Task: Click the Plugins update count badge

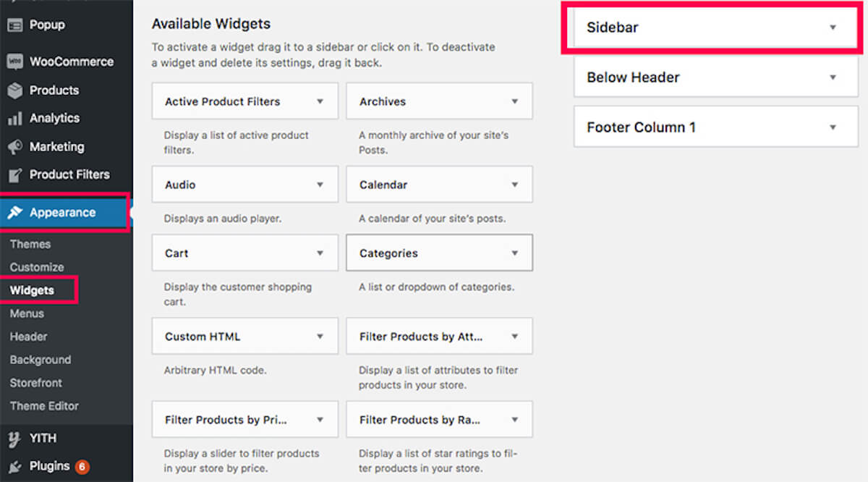Action: (x=82, y=467)
